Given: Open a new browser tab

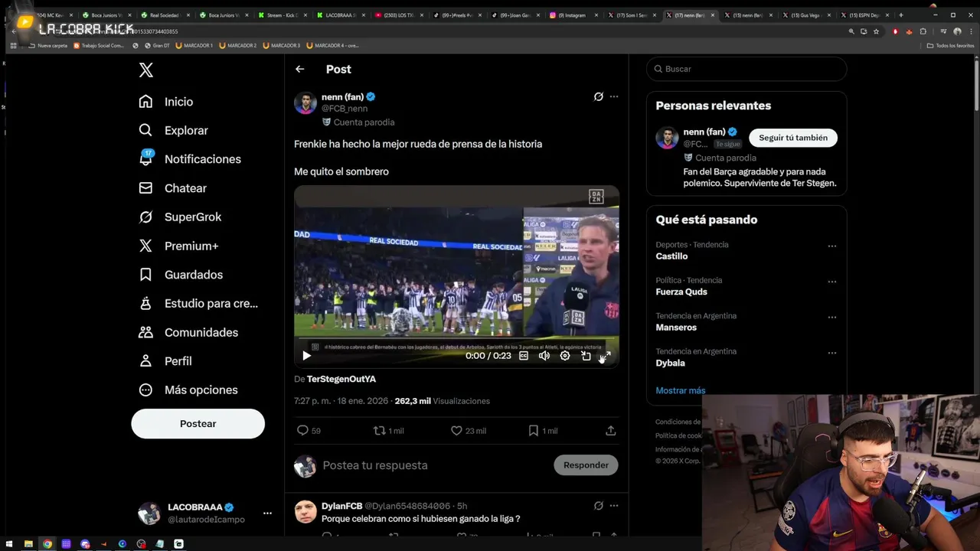Looking at the screenshot, I should tap(901, 15).
